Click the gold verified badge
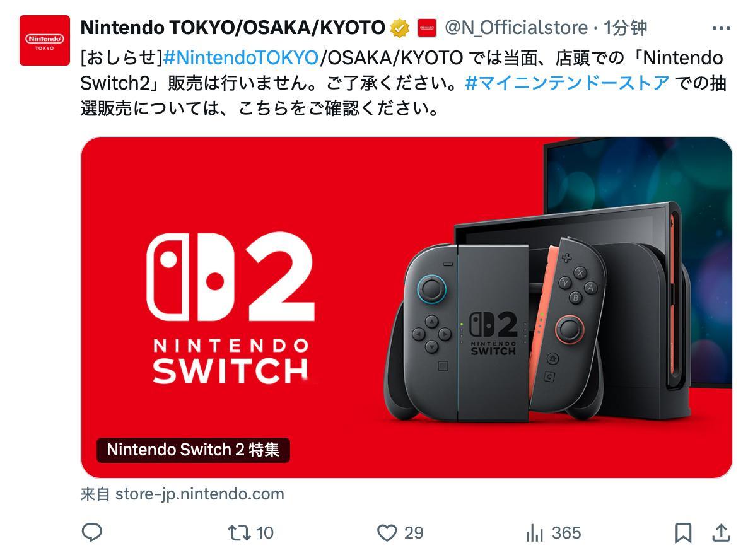 pos(400,28)
